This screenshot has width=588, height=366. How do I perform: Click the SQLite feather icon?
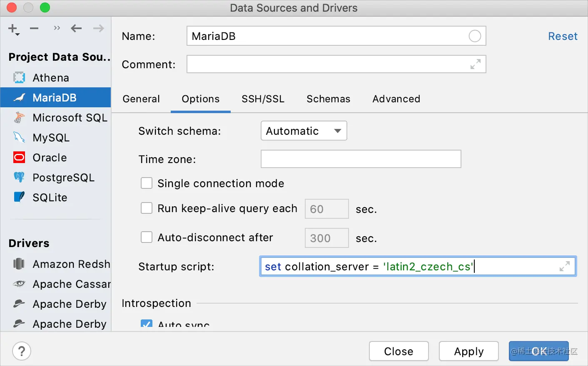click(x=19, y=197)
